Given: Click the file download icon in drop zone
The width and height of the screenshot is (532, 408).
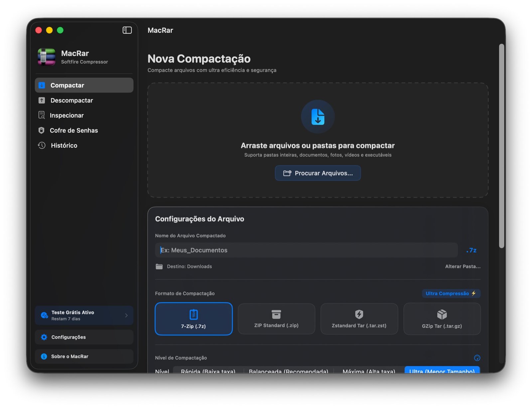Looking at the screenshot, I should tap(318, 117).
